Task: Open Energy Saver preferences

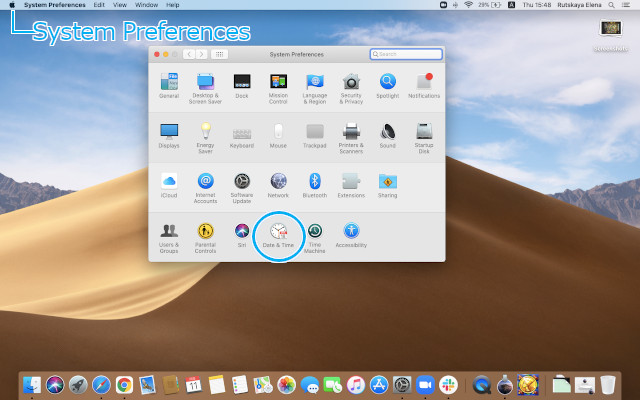Action: click(205, 138)
